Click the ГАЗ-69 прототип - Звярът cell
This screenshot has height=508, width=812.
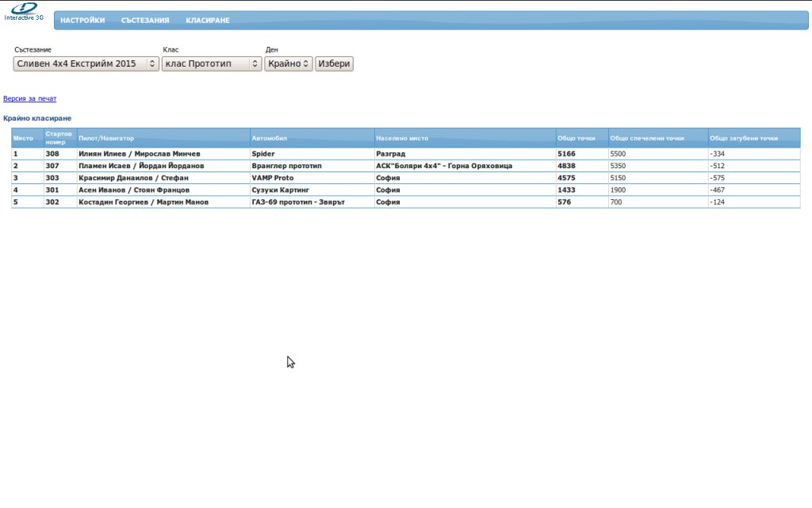tap(298, 202)
